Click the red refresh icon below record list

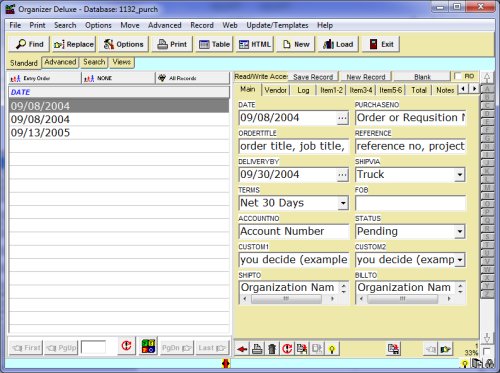[126, 346]
